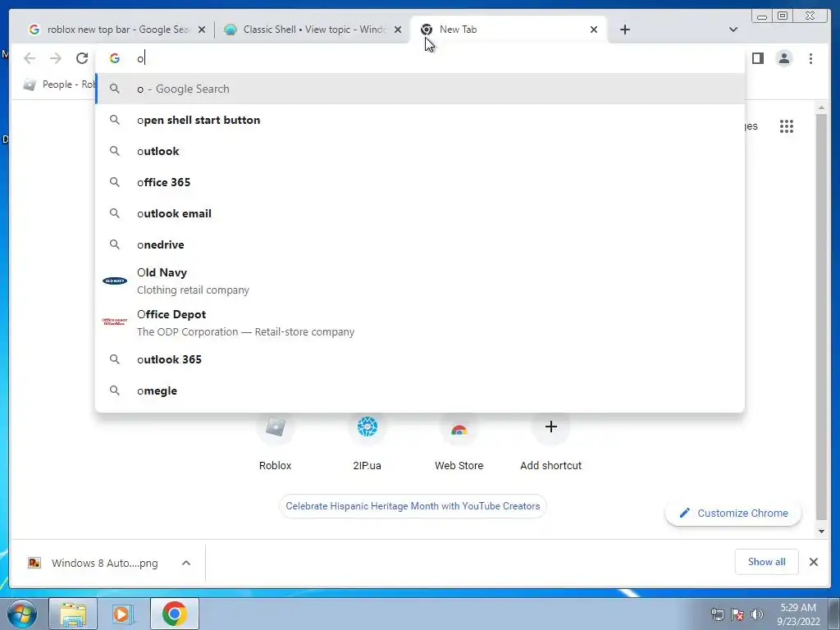Select the New Tab tab
Screen dimensions: 840x630
point(508,30)
